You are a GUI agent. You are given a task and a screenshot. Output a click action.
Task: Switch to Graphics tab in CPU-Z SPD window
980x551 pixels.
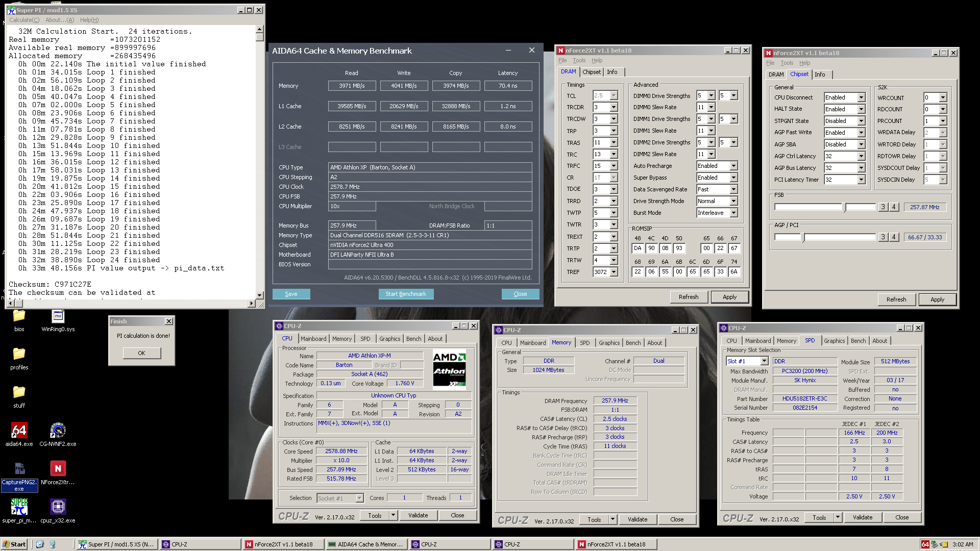834,341
